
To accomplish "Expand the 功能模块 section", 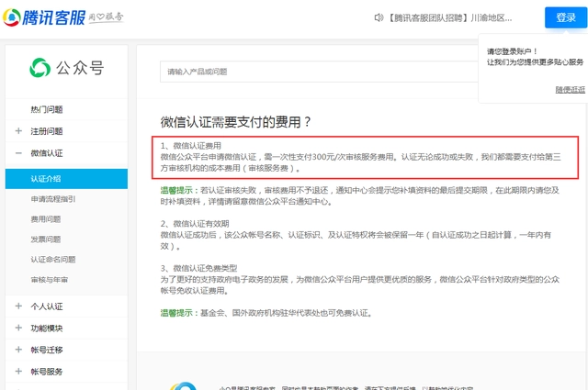I will point(47,328).
